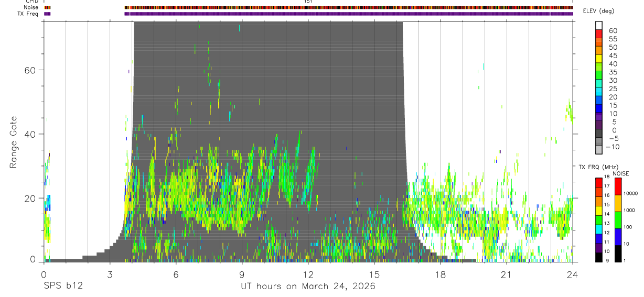Click the black bottom segment of NOISE legend
644x297 pixels.
click(x=618, y=254)
